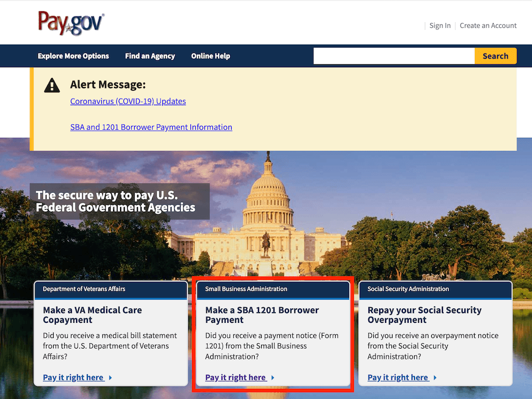The height and width of the screenshot is (399, 532).
Task: Click the overpayment notice description text
Action: click(433, 346)
